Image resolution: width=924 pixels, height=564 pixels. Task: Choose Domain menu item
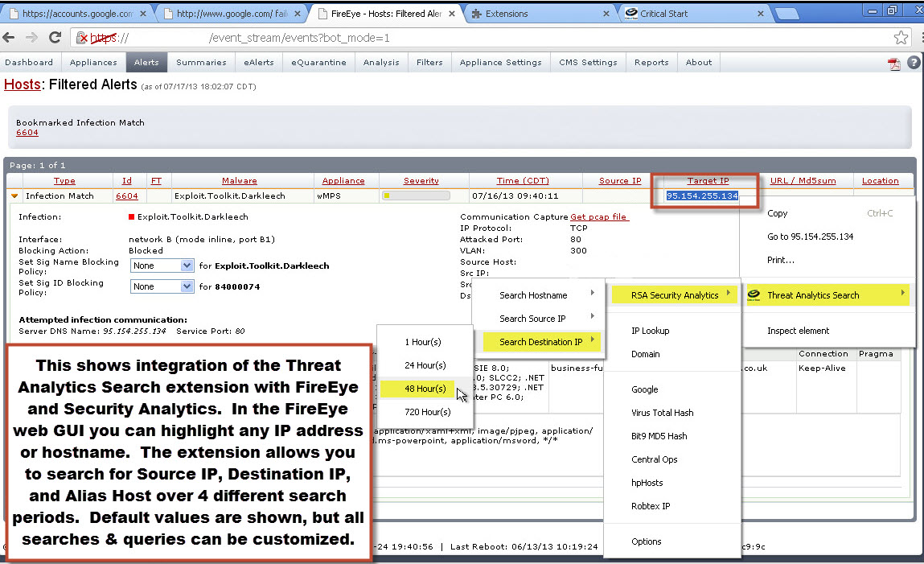(645, 354)
